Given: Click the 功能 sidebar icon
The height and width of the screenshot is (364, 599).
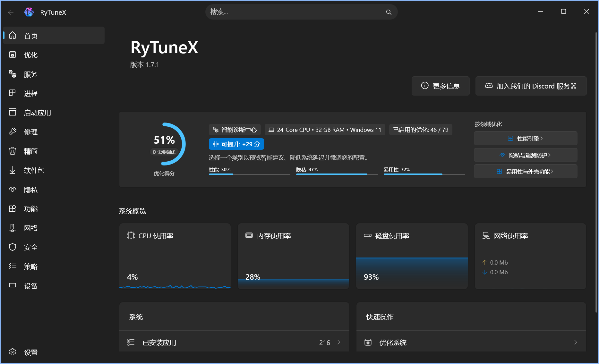Looking at the screenshot, I should pyautogui.click(x=13, y=208).
